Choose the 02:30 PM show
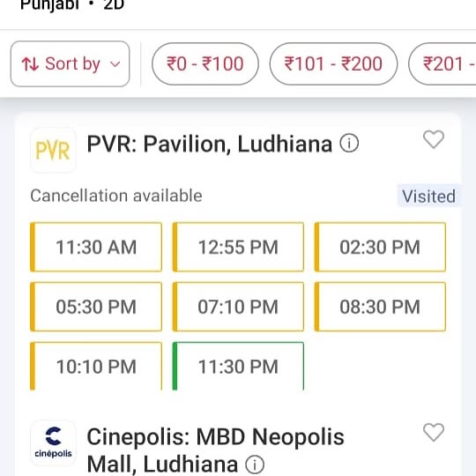The height and width of the screenshot is (476, 476). click(x=380, y=247)
